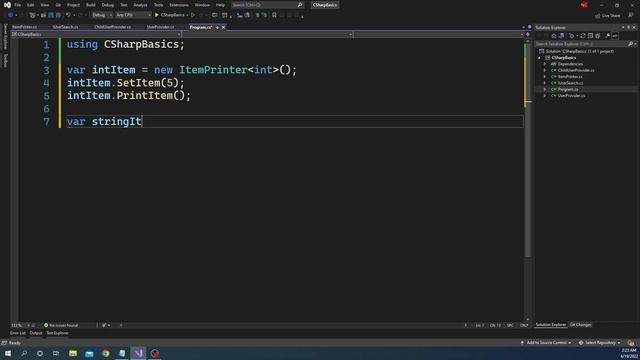This screenshot has height=360, width=640.
Task: Select the ItemPrinter.cs file in Solution Explorer
Action: coord(569,77)
